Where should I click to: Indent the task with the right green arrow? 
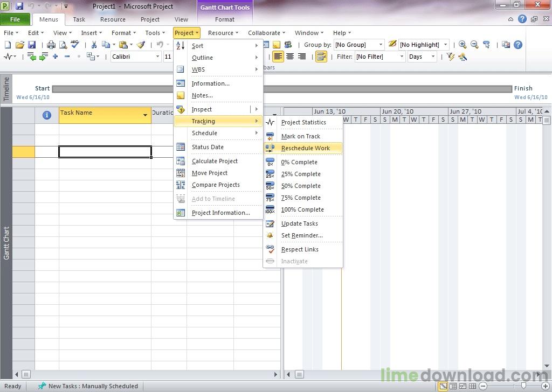click(43, 57)
